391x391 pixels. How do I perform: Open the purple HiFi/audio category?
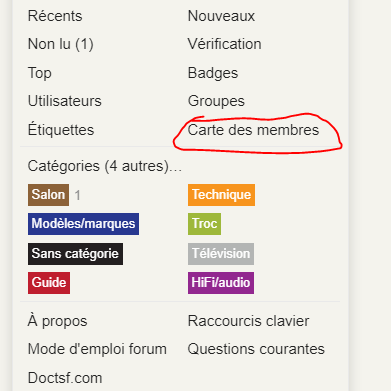221,283
